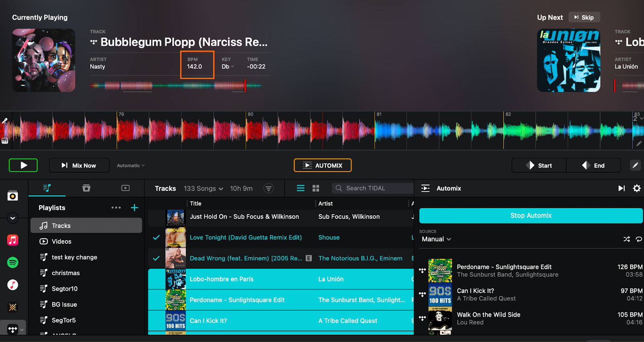The image size is (644, 342).
Task: Click the Mix Now button
Action: pos(79,165)
